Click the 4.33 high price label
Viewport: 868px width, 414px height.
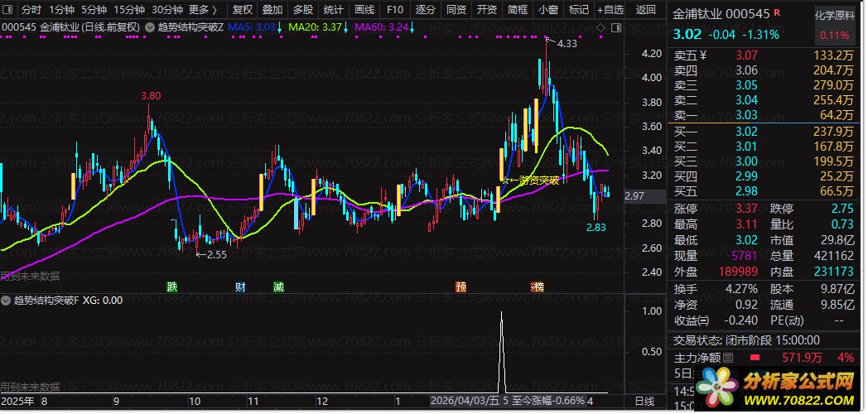point(567,43)
